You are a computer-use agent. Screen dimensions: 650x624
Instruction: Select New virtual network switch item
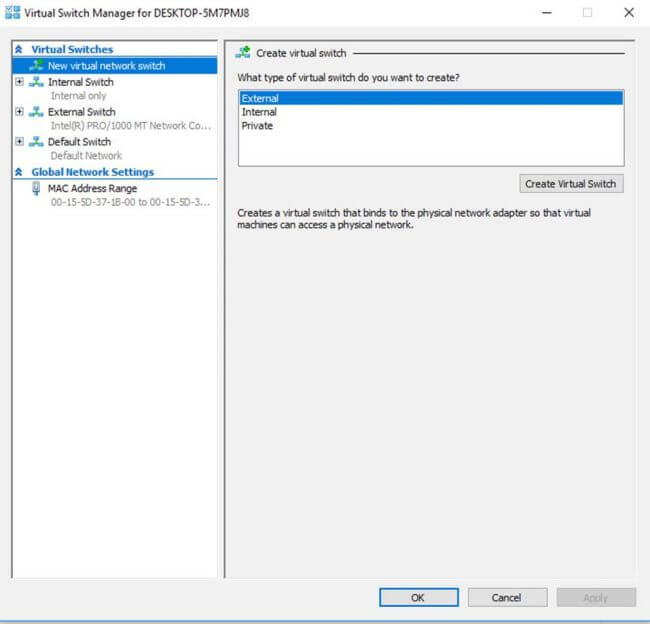tap(115, 66)
